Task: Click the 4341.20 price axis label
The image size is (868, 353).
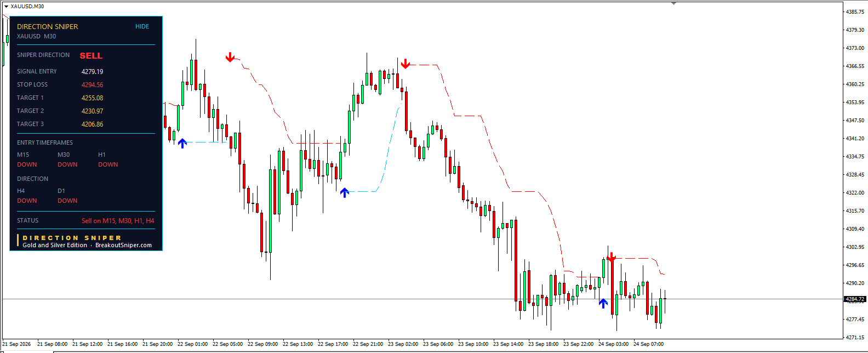Action: coord(855,139)
